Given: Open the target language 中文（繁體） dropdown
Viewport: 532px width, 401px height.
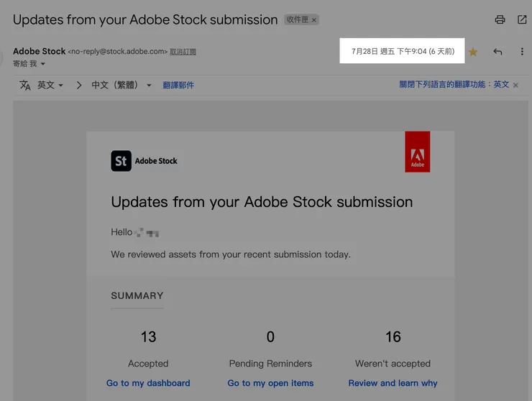Looking at the screenshot, I should [121, 85].
